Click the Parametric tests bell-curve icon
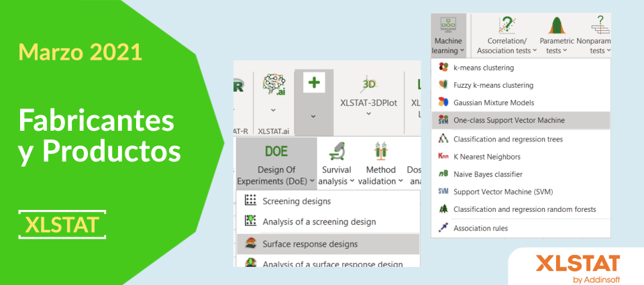Viewport: 644px width, 285px height. coord(557,25)
